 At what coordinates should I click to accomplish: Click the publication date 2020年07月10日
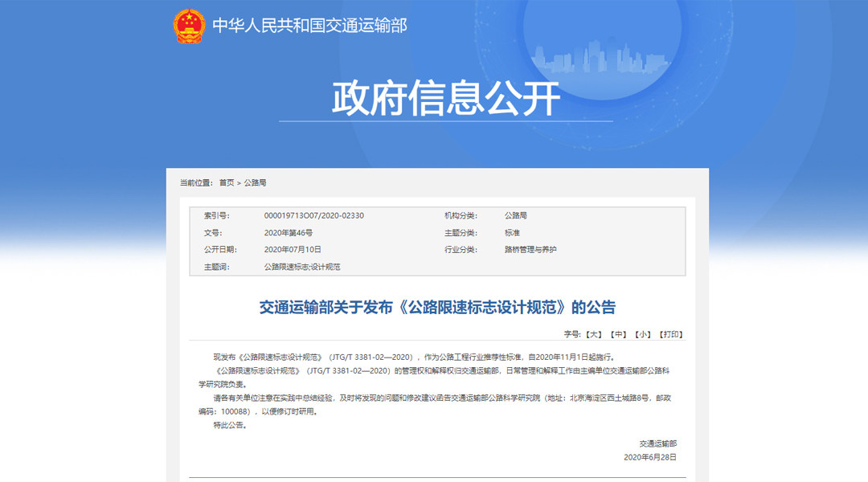293,250
